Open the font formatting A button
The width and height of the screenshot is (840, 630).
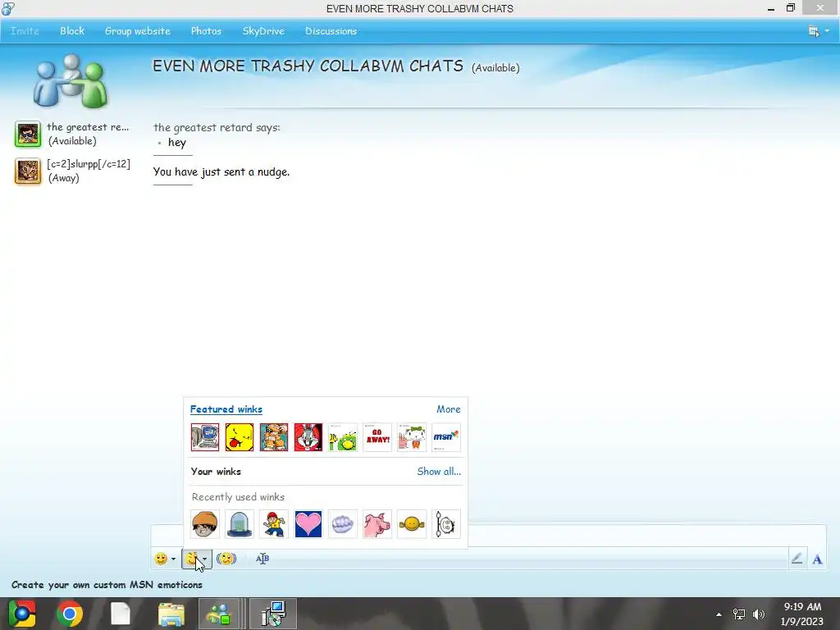pyautogui.click(x=817, y=559)
